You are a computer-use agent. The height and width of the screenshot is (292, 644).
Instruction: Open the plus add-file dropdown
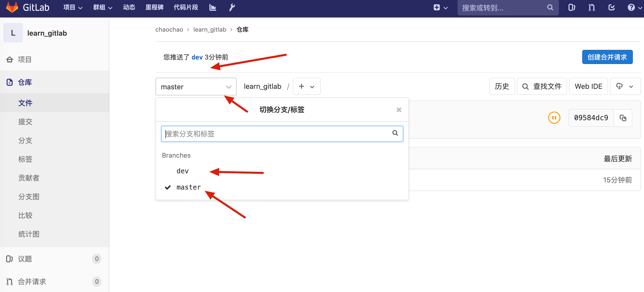(307, 87)
